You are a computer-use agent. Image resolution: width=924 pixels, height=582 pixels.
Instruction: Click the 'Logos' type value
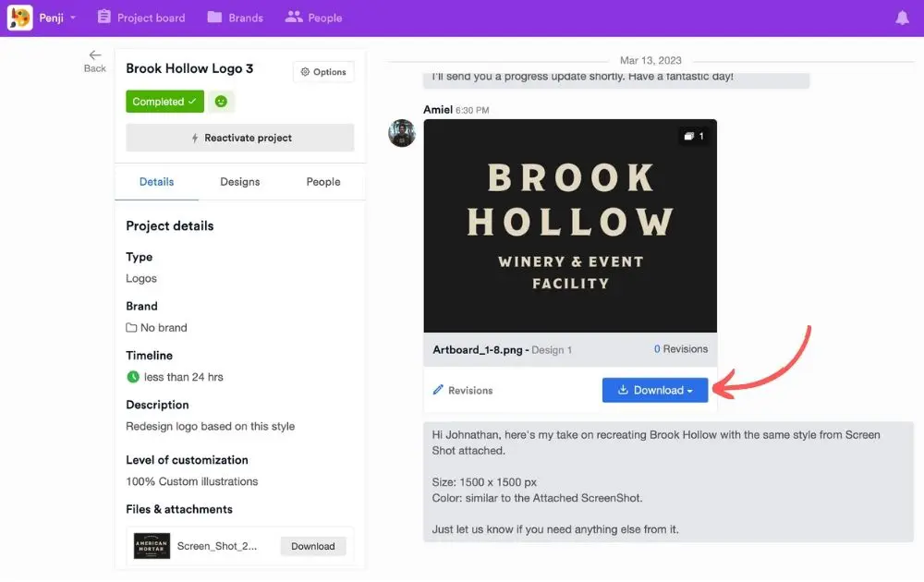point(141,278)
